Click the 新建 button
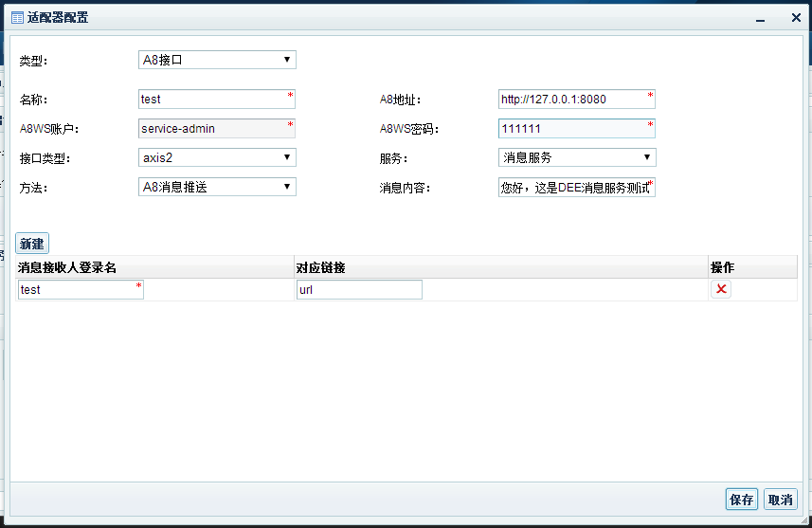The height and width of the screenshot is (528, 812). click(32, 244)
